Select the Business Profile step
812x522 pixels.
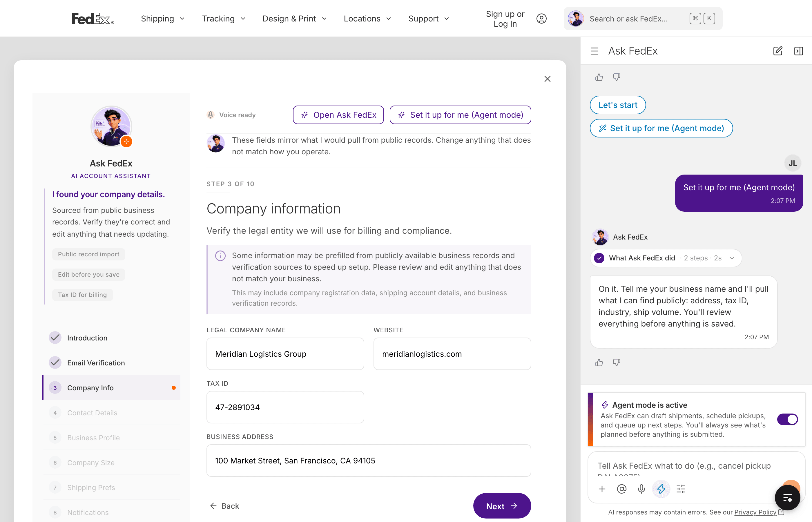111,438
